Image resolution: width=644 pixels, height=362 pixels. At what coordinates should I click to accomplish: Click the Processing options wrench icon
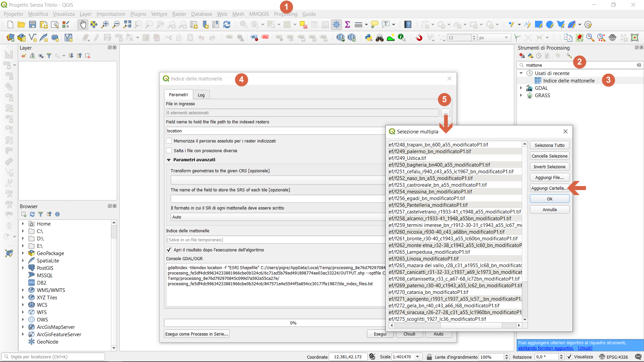[x=569, y=56]
